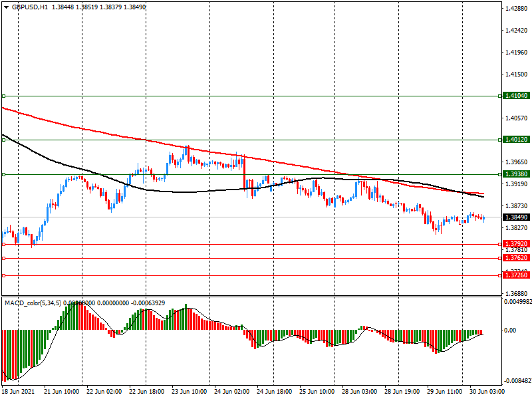Grab the left handle of the 1.37260 line
This screenshot has width=532, height=399.
[x=4, y=275]
